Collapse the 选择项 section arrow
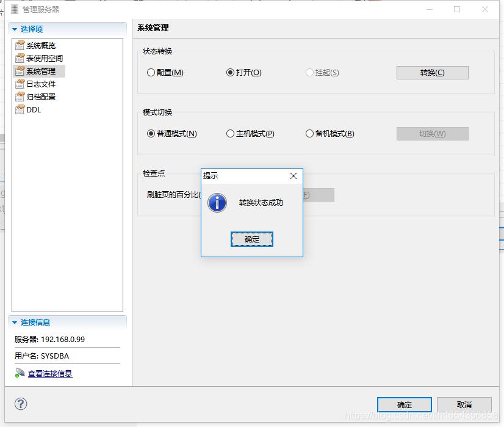Viewport: 504px width, 427px height. click(x=15, y=29)
